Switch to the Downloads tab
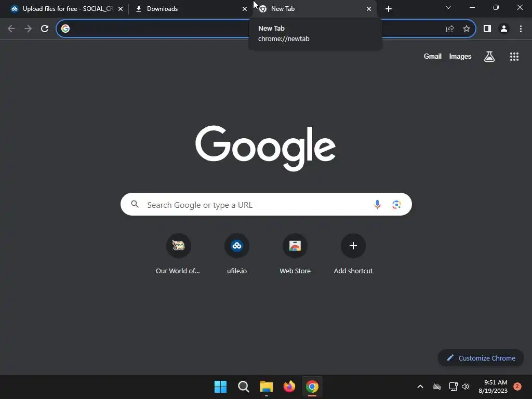Screen dimensions: 532x399 pos(190,9)
